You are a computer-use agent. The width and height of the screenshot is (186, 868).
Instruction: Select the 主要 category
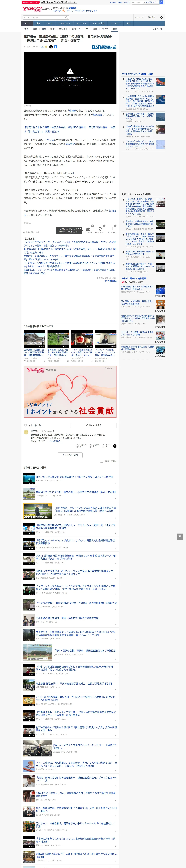click(26, 29)
